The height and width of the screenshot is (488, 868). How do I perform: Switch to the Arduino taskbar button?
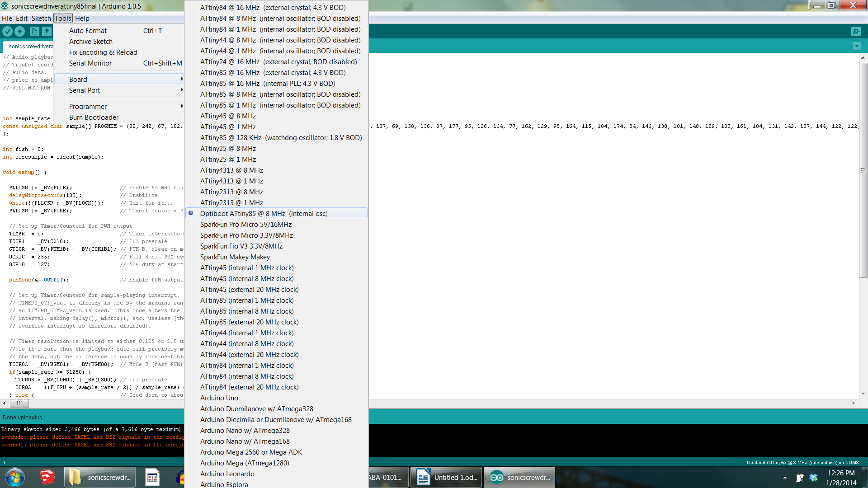[x=519, y=477]
